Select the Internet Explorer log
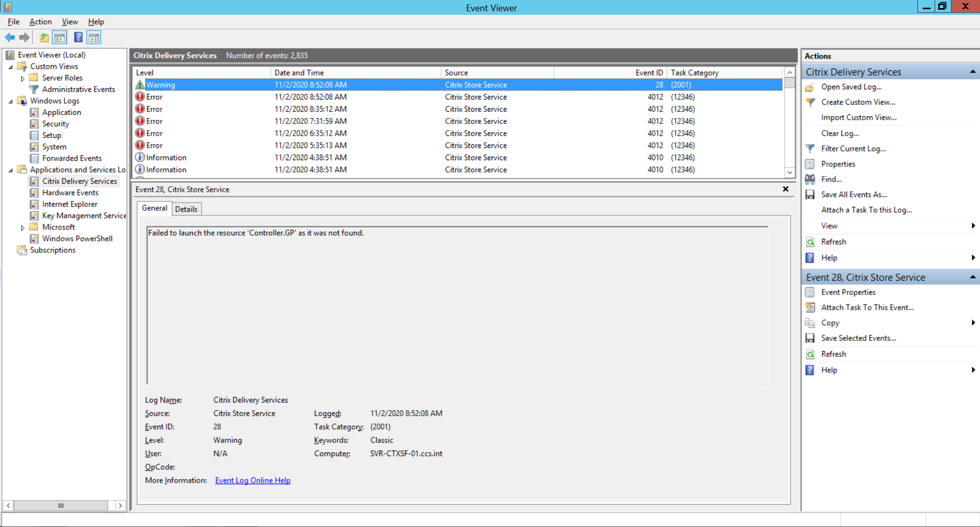Viewport: 980px width, 527px height. pos(70,204)
